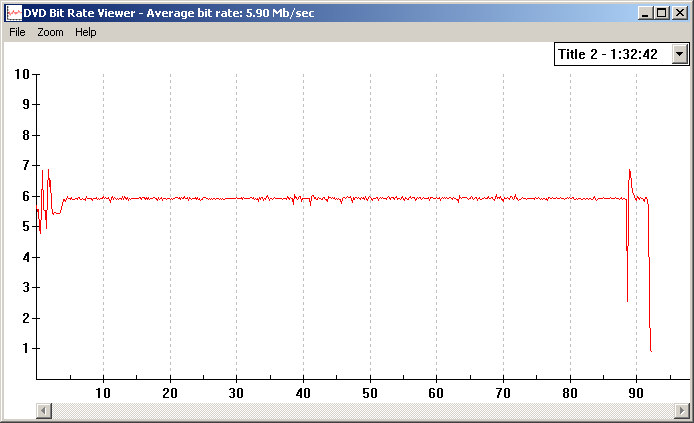The height and width of the screenshot is (423, 694).
Task: Close the DVD Bit Rate Viewer window
Action: point(679,13)
